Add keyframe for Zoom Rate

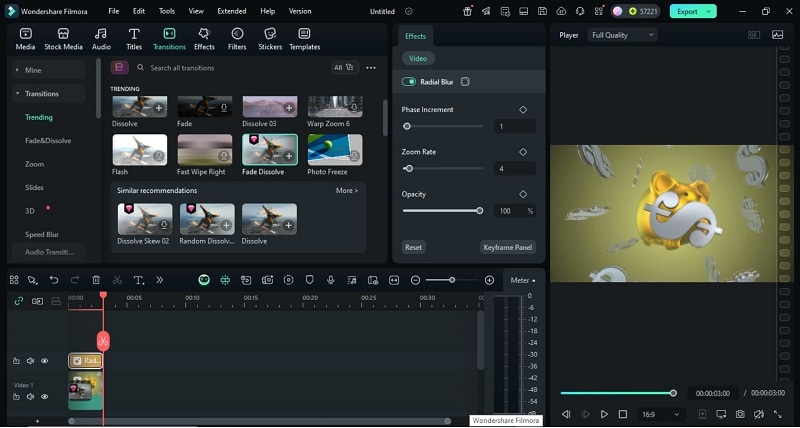click(x=523, y=152)
